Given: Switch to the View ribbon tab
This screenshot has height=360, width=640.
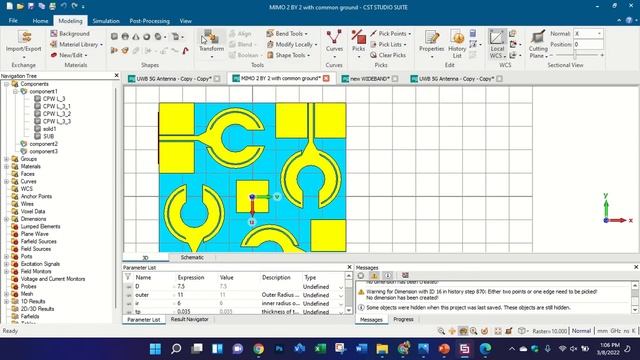Looking at the screenshot, I should [x=186, y=21].
